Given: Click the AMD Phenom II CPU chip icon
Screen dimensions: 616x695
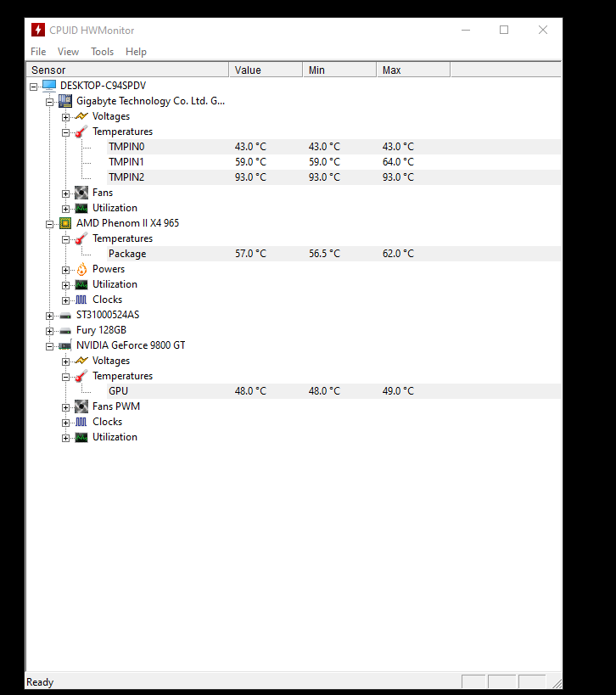Looking at the screenshot, I should point(65,223).
